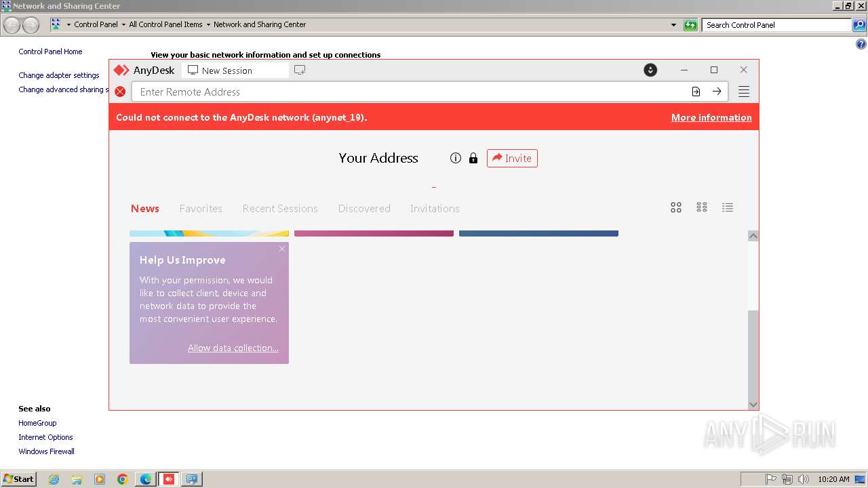The width and height of the screenshot is (868, 488).
Task: Switch to list view layout
Action: [728, 207]
